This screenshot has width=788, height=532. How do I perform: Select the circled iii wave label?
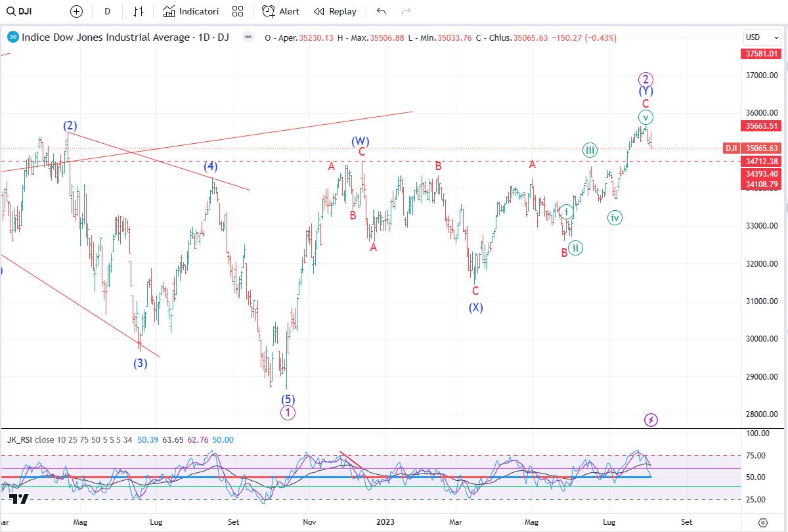[x=590, y=150]
